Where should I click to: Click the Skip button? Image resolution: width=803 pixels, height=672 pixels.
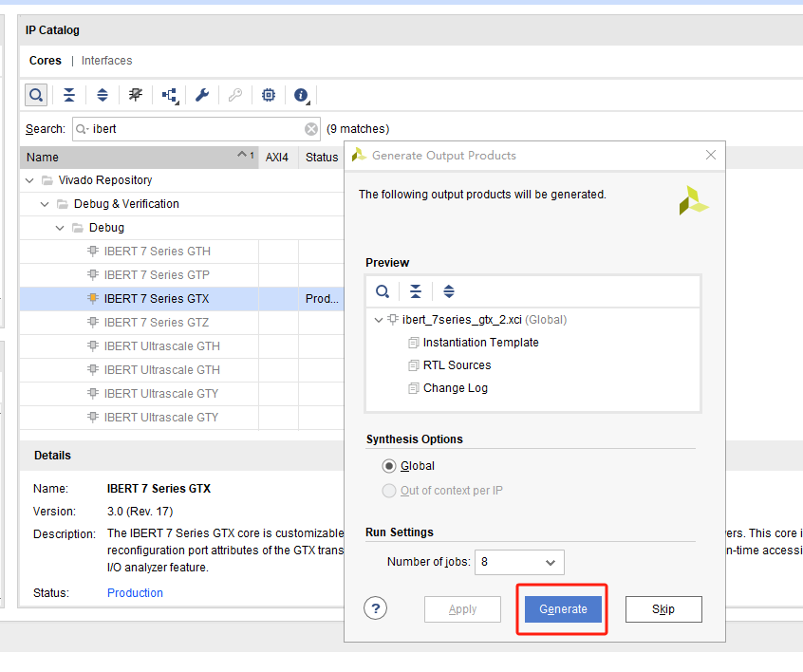click(x=663, y=609)
